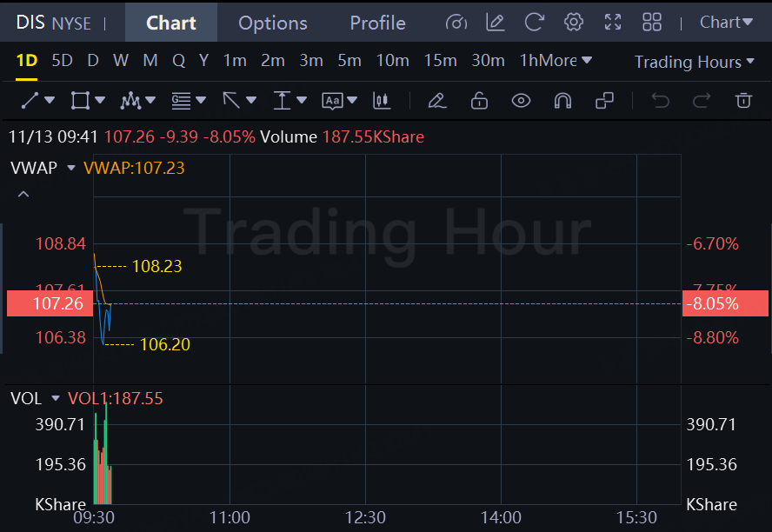Select the rectangle shape tool

(80, 100)
